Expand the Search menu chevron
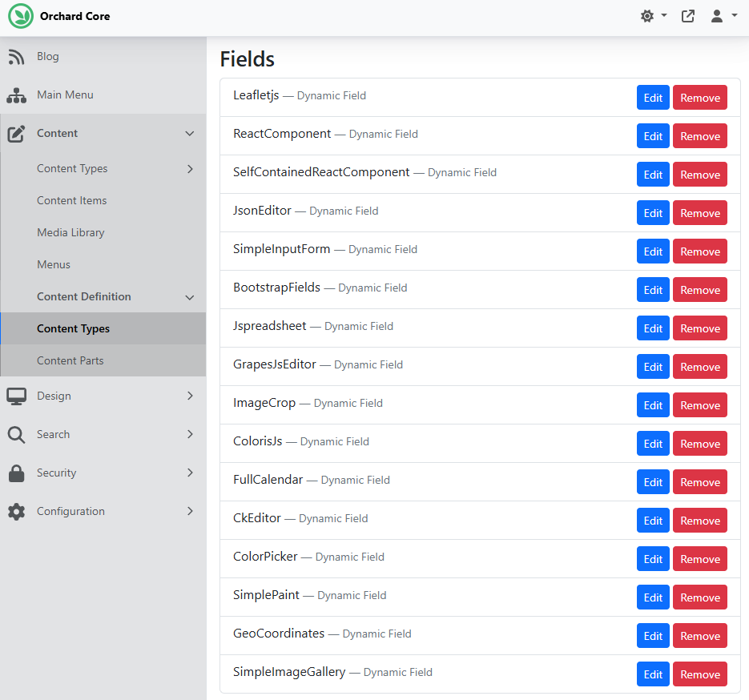The height and width of the screenshot is (700, 749). pyautogui.click(x=190, y=434)
